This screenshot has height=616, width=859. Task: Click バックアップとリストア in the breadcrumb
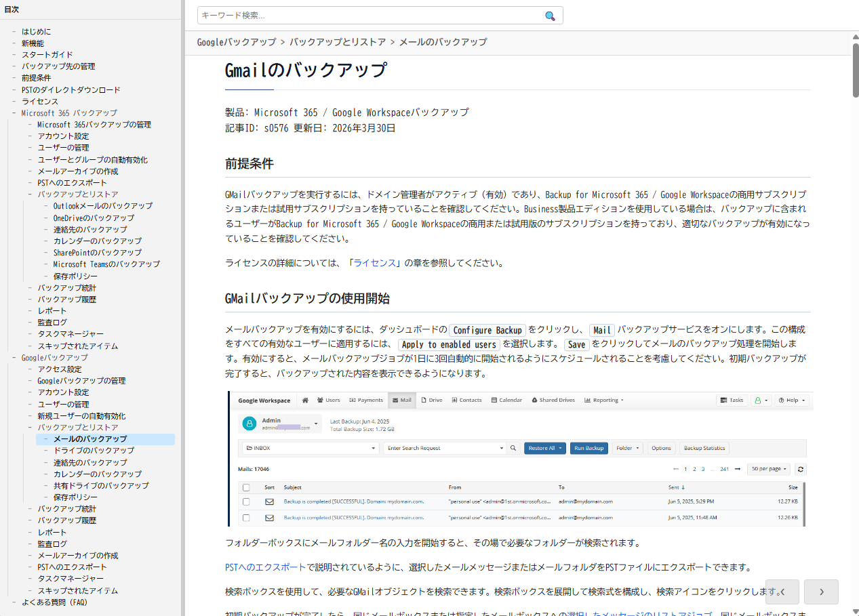(338, 42)
